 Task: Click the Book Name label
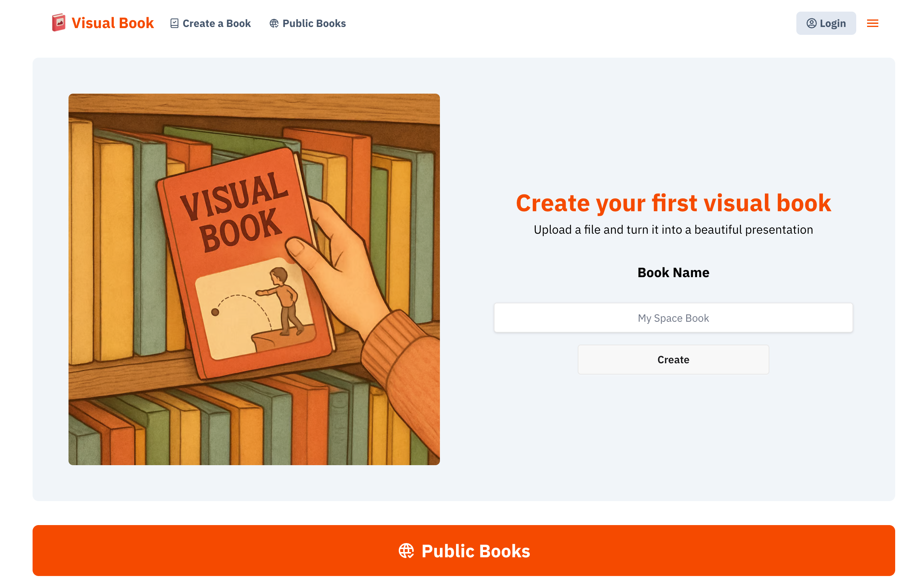[x=673, y=273]
